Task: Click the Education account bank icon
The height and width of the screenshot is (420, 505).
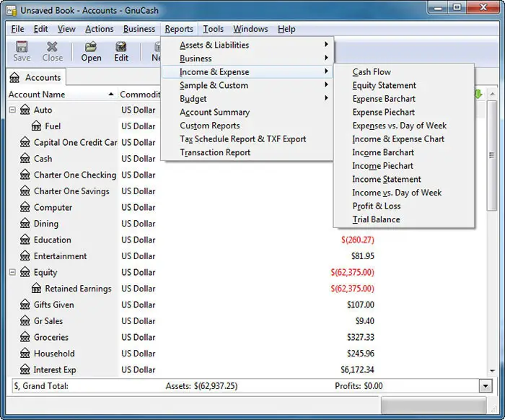Action: pos(25,240)
